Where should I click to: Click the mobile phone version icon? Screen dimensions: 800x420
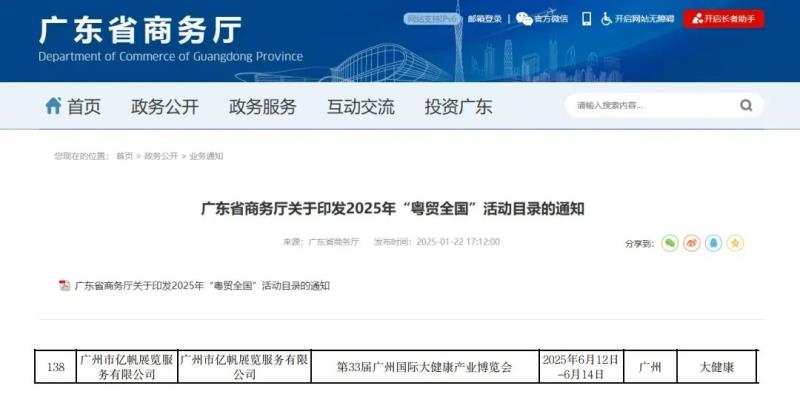[587, 19]
